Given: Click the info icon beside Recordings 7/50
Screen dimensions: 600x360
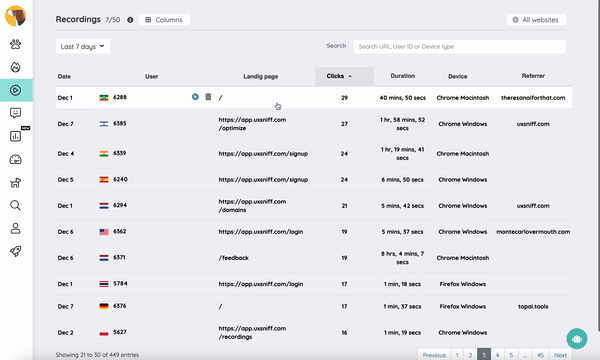Looking at the screenshot, I should click(x=130, y=20).
